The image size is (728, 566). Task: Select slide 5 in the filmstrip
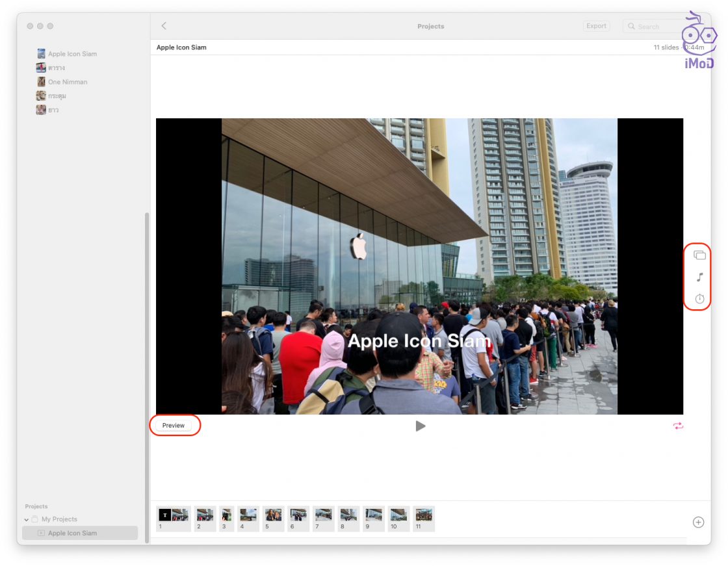[272, 515]
